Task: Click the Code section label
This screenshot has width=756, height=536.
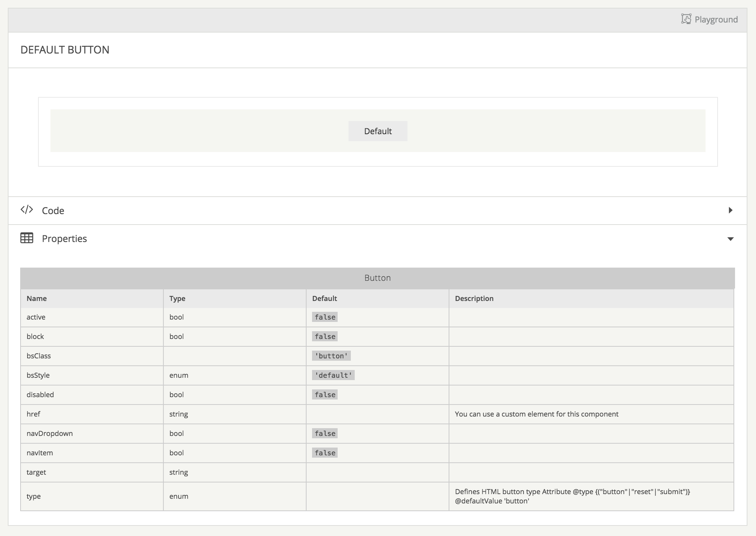Action: click(x=53, y=211)
